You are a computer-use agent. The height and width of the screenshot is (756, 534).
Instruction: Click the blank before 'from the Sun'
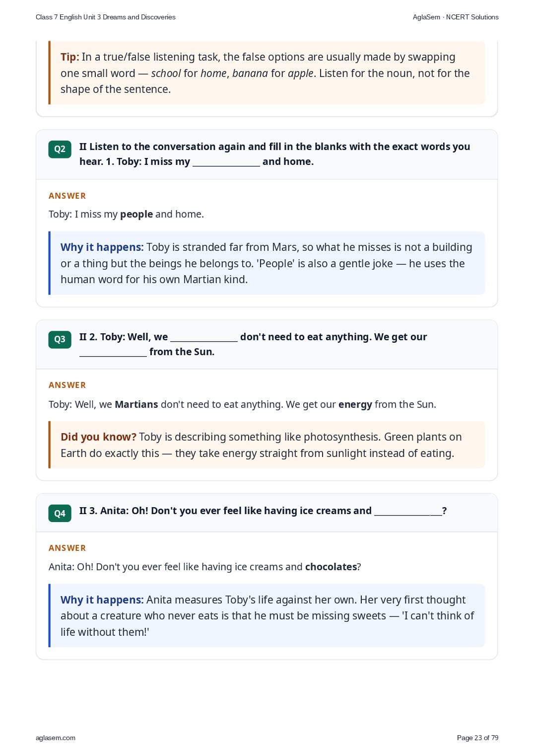click(113, 353)
